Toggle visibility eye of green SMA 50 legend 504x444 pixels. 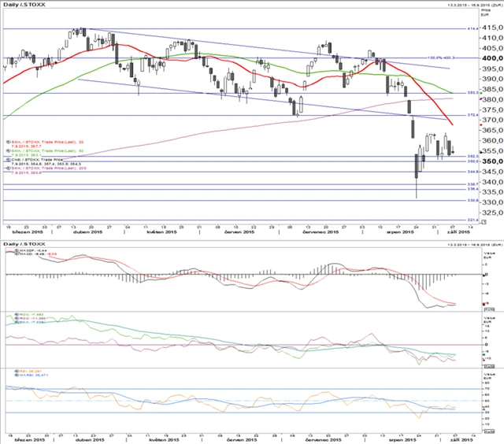pos(9,150)
